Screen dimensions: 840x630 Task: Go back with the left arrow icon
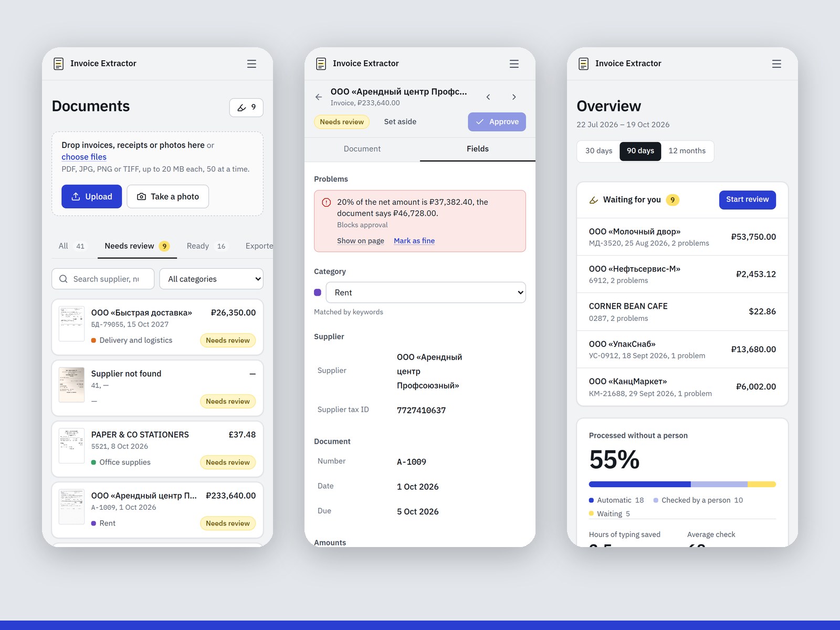(x=319, y=97)
